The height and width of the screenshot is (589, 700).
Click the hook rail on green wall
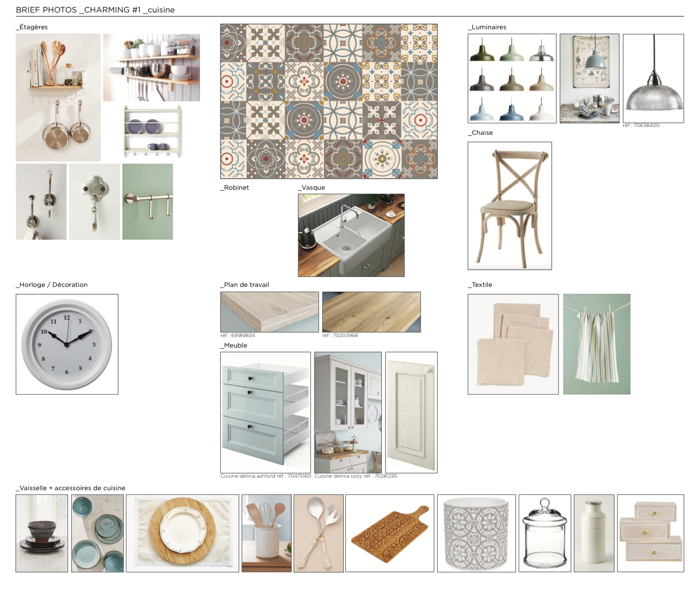pos(148,202)
